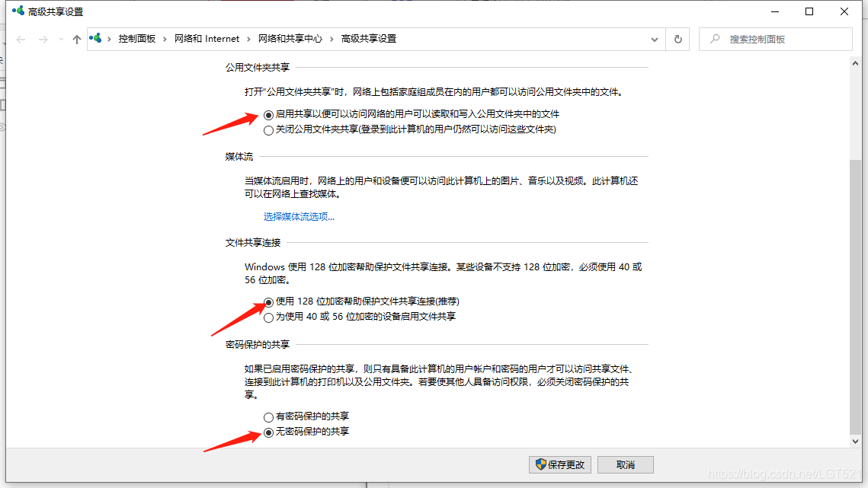868x488 pixels.
Task: Select 关闭公用文件夹共享 option
Action: pos(268,130)
